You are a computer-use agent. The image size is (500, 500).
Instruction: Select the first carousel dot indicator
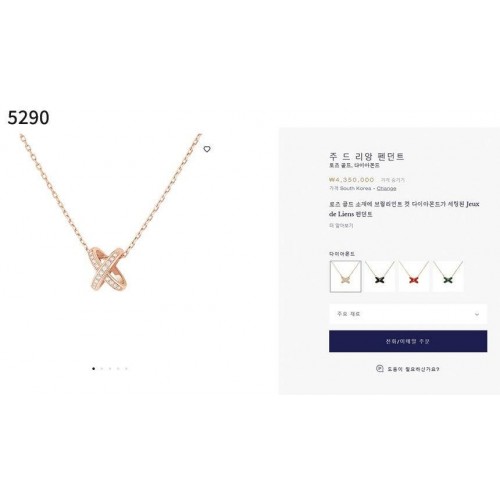coord(93,369)
